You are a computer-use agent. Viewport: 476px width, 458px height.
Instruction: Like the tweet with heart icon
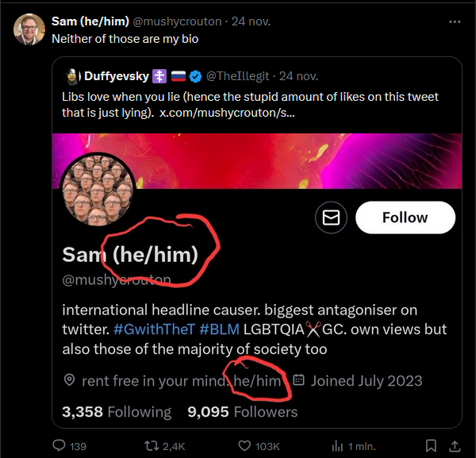coord(245,446)
